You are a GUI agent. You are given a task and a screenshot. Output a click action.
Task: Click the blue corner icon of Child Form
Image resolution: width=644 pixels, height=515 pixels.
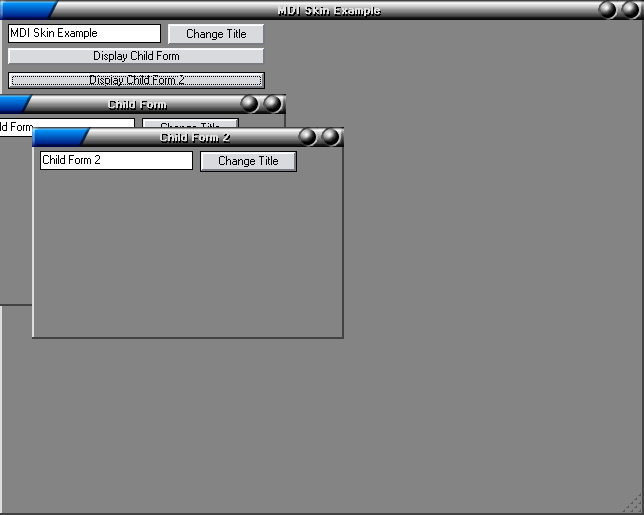pos(14,104)
